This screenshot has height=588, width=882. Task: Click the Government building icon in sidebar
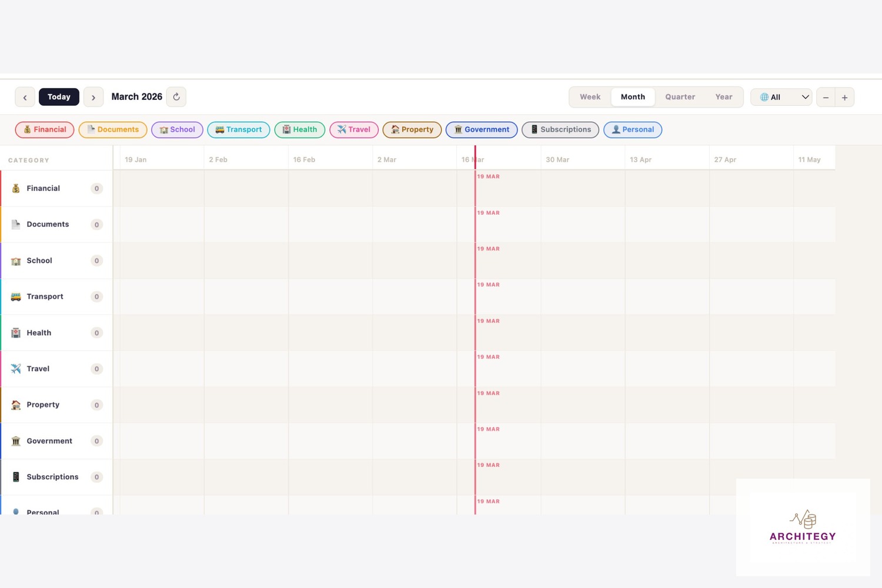point(16,441)
